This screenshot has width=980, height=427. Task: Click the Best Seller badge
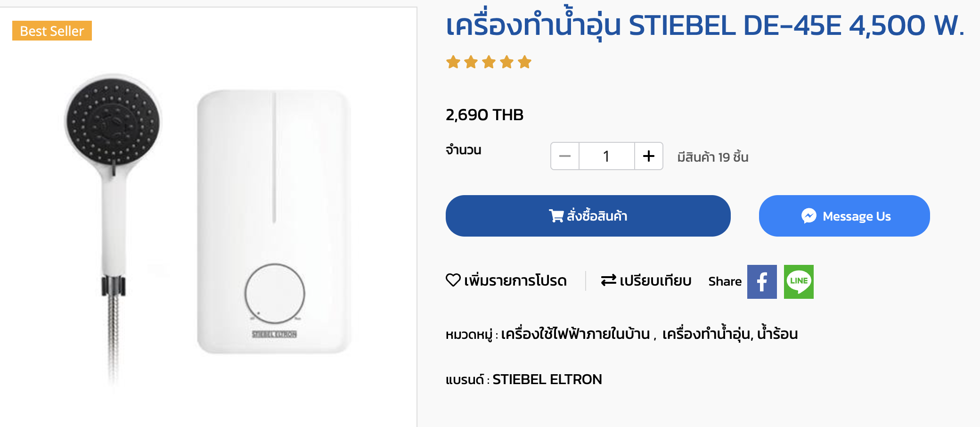[x=52, y=31]
